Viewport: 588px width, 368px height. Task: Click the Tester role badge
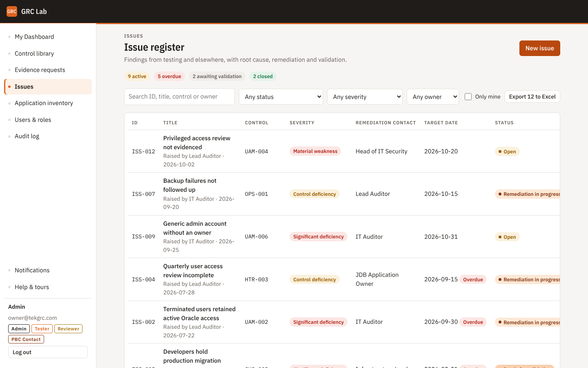(x=42, y=329)
